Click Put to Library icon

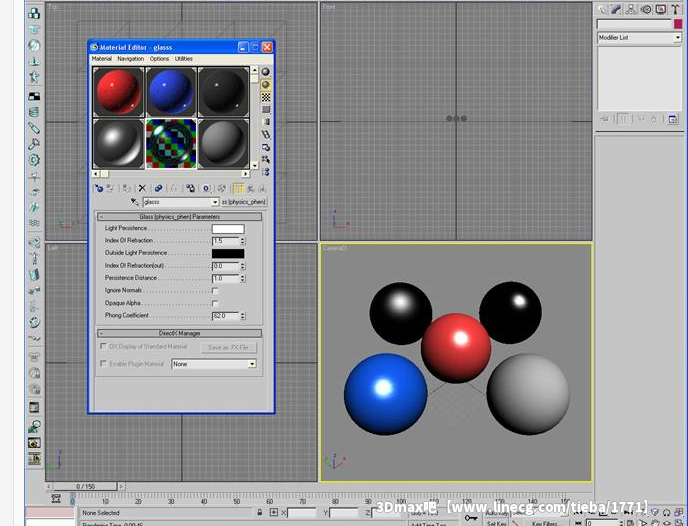190,189
